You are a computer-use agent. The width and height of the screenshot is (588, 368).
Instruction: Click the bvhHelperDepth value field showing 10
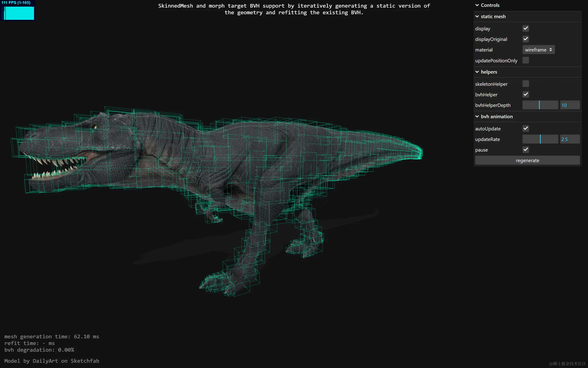[x=570, y=105]
